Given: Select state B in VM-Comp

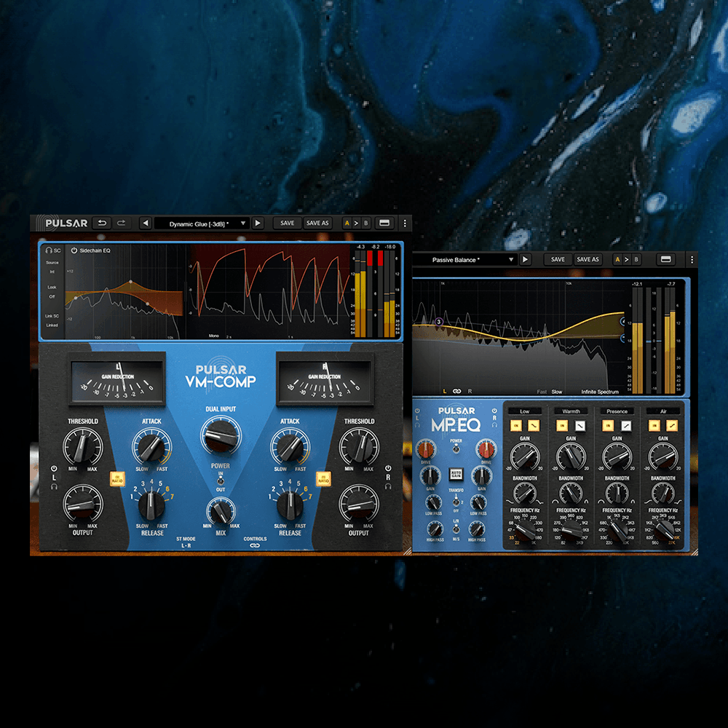Looking at the screenshot, I should (366, 223).
